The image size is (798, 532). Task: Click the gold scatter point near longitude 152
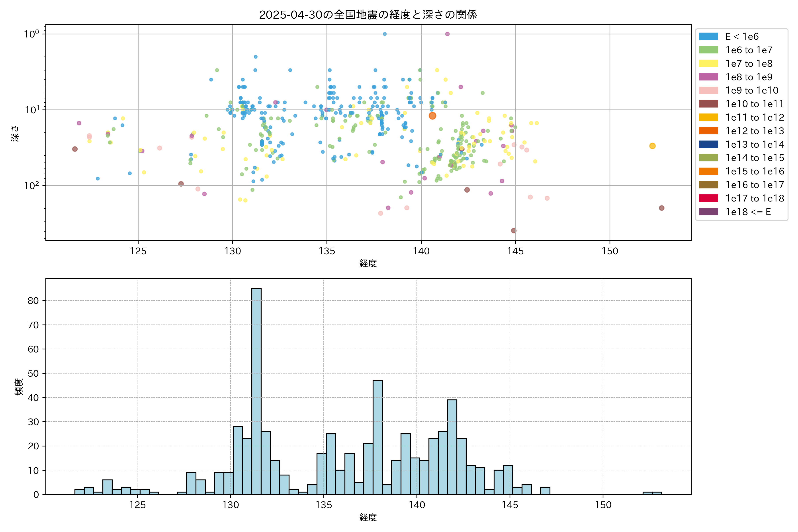pyautogui.click(x=652, y=146)
